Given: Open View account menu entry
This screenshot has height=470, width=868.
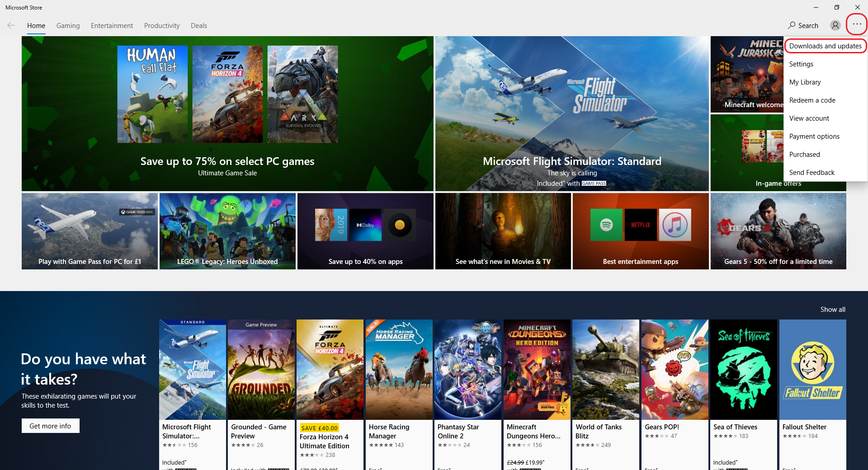Looking at the screenshot, I should coord(826,118).
